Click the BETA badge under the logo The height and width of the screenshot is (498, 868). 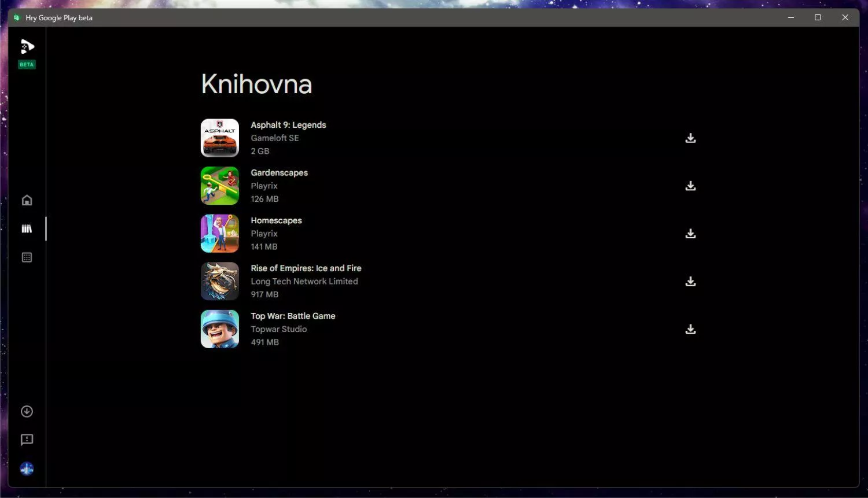coord(27,65)
